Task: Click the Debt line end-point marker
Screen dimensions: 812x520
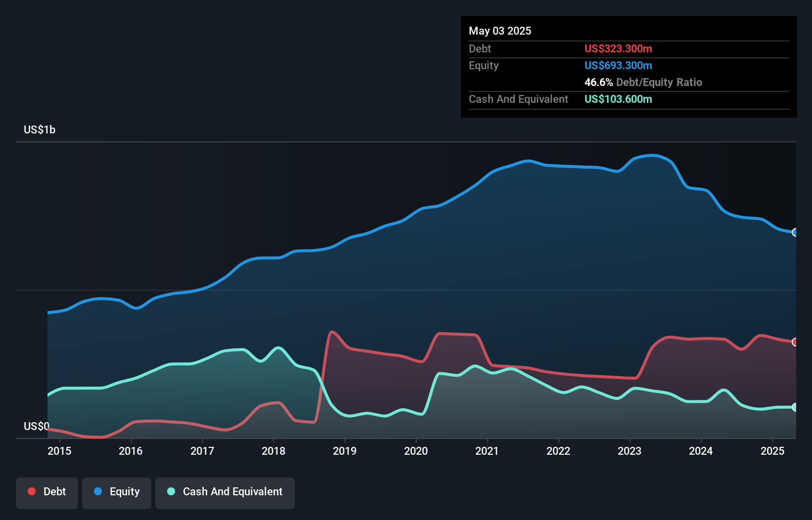Action: coord(795,342)
